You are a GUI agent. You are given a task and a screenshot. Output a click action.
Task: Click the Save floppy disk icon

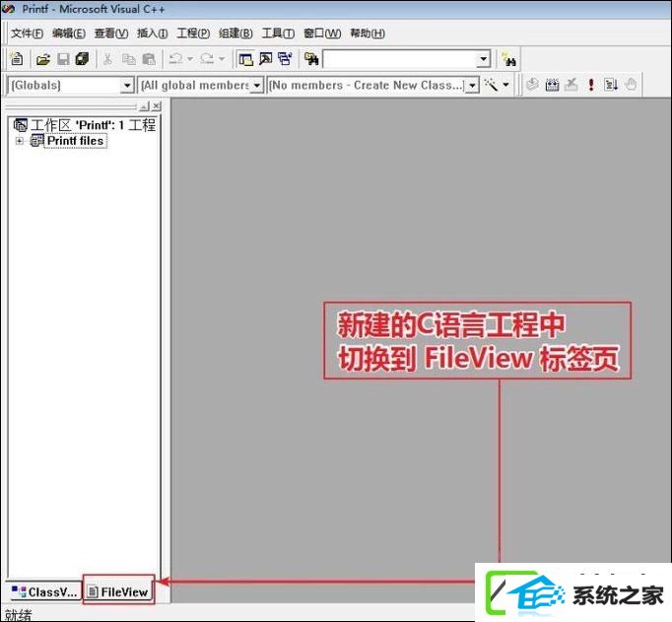(63, 59)
